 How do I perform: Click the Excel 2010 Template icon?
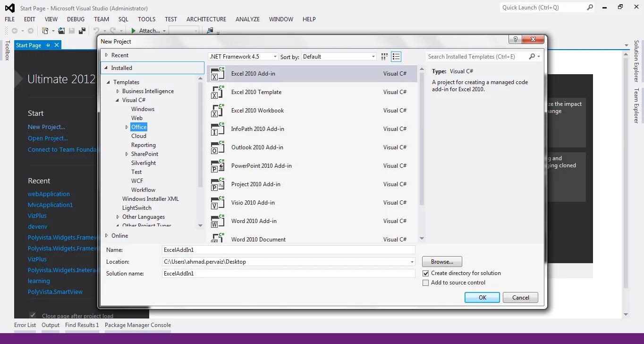(218, 92)
